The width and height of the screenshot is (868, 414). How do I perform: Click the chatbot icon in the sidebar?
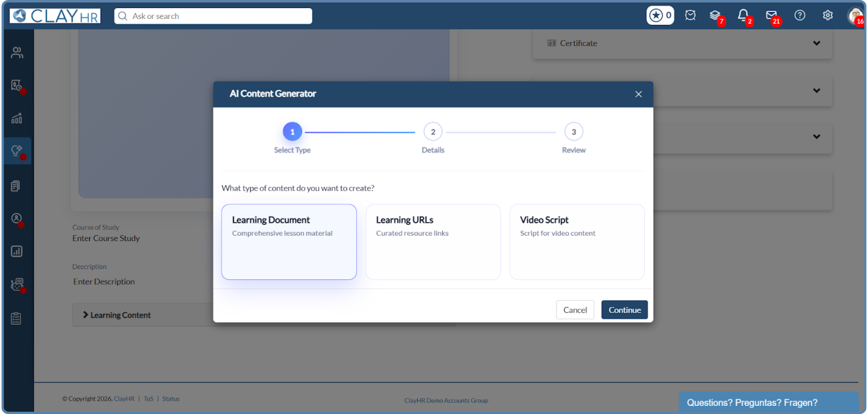click(x=16, y=285)
